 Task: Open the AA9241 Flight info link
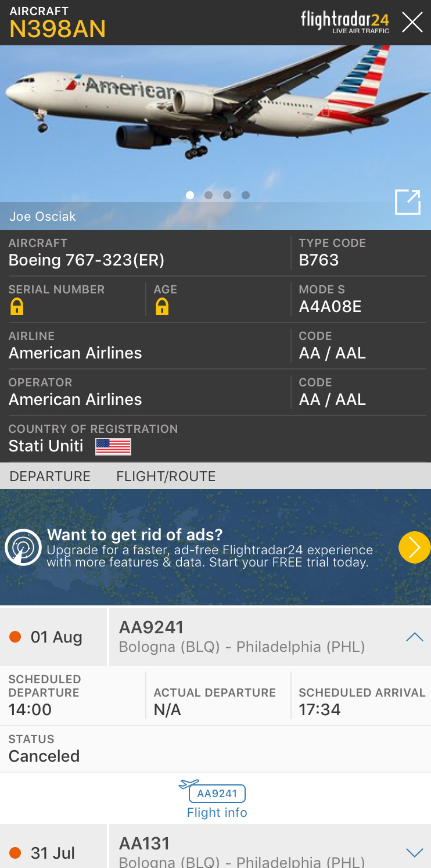coord(217,812)
